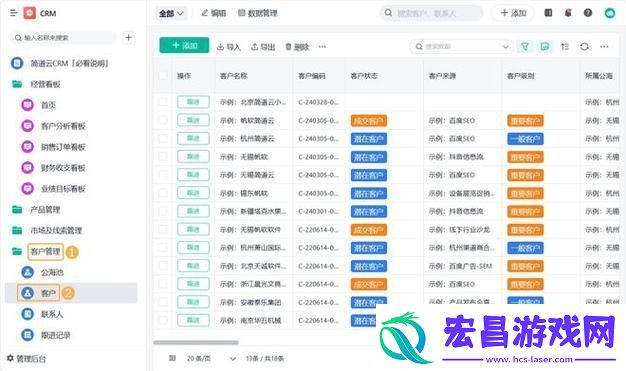The width and height of the screenshot is (626, 371).
Task: Open the 全部 view dropdown
Action: point(171,13)
